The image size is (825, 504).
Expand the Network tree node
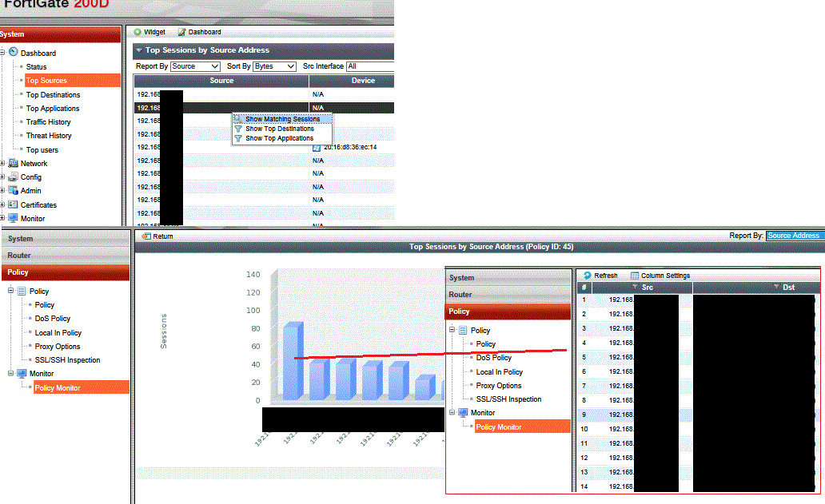click(x=2, y=164)
